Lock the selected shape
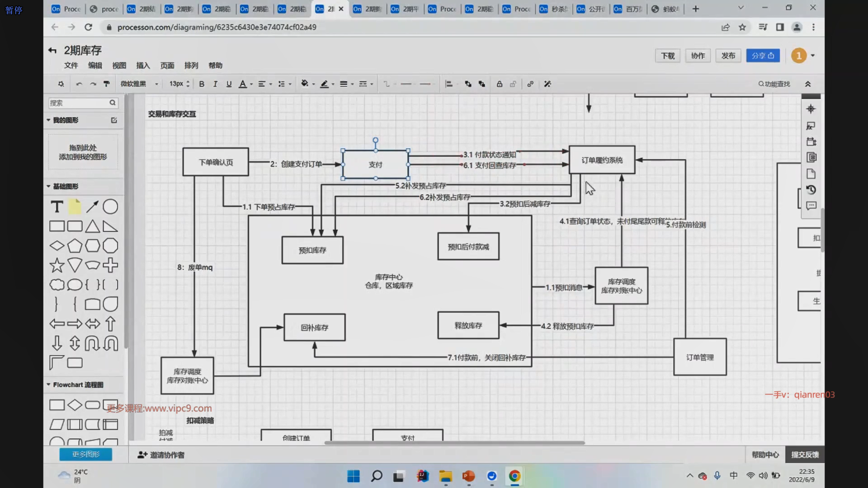 (500, 84)
